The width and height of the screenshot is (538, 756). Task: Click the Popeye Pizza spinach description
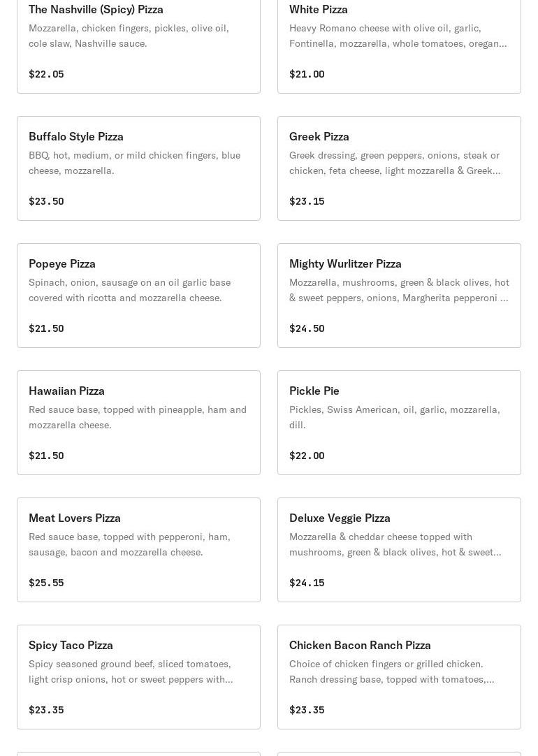129,290
